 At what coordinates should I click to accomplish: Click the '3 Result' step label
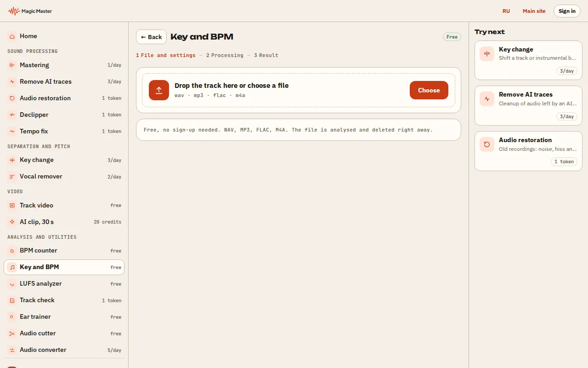(266, 55)
